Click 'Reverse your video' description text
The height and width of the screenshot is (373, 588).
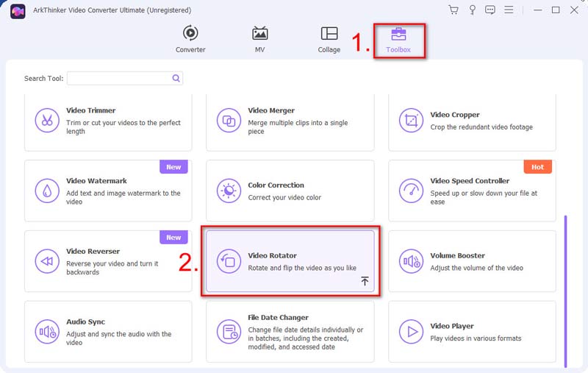(112, 268)
